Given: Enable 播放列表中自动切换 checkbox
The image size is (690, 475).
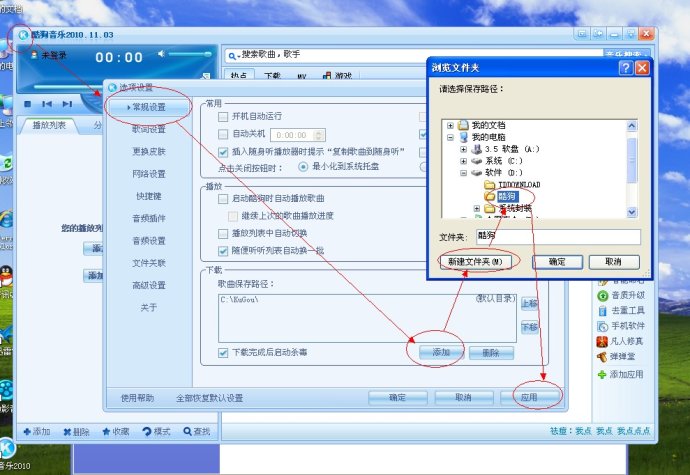Looking at the screenshot, I should pos(223,234).
